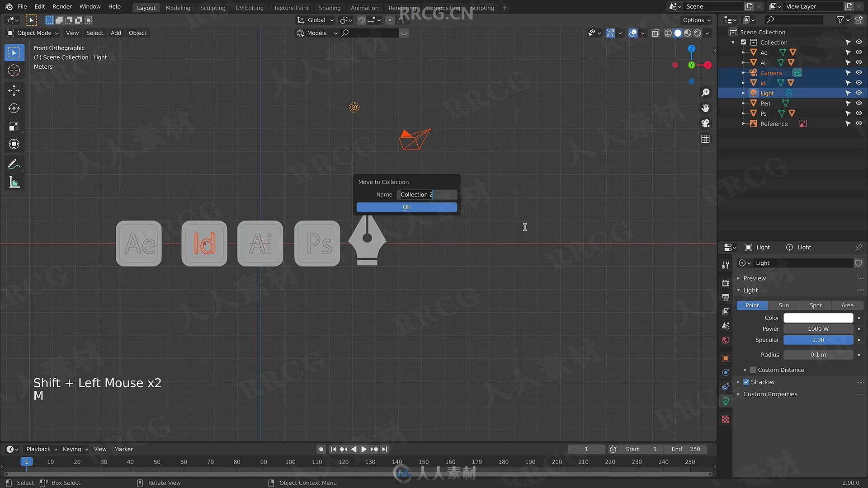
Task: Set light type to Sun
Action: click(784, 305)
